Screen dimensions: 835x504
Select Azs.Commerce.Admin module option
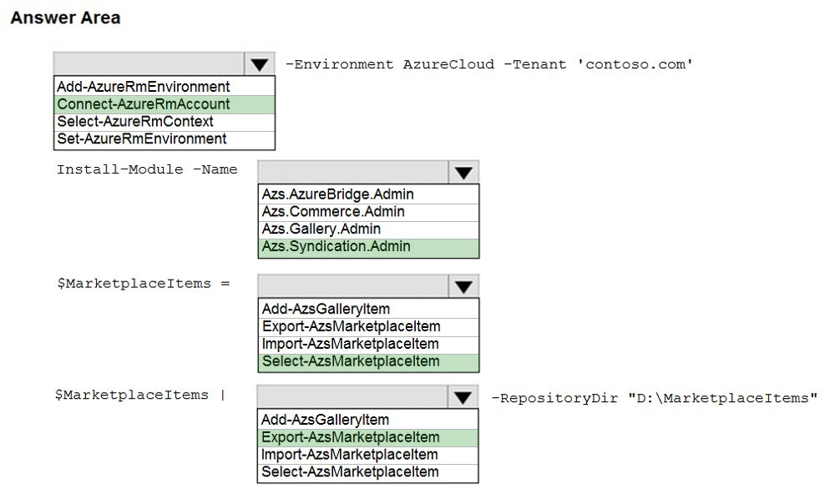coord(369,212)
